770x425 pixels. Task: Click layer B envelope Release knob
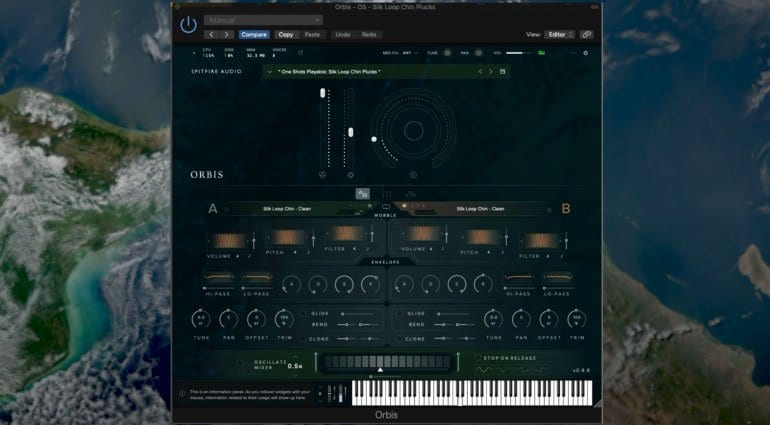click(483, 284)
